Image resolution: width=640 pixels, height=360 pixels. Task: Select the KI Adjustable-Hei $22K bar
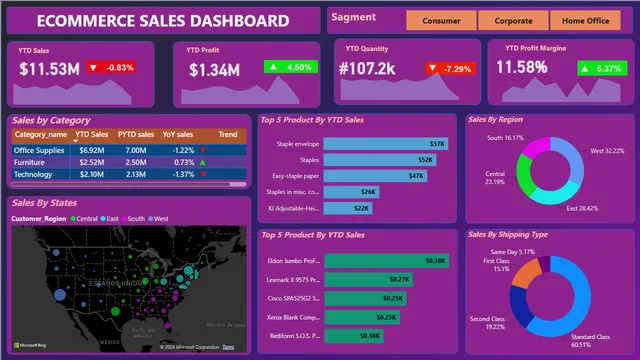348,208
